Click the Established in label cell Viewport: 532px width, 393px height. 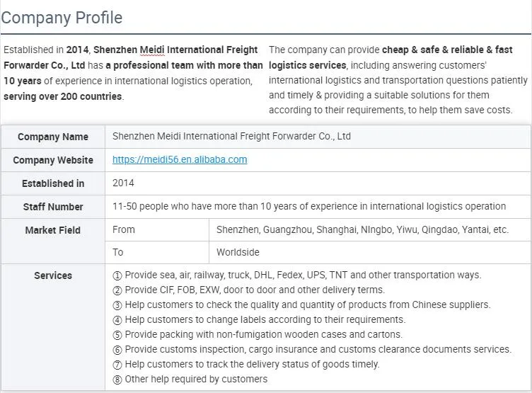tap(53, 183)
